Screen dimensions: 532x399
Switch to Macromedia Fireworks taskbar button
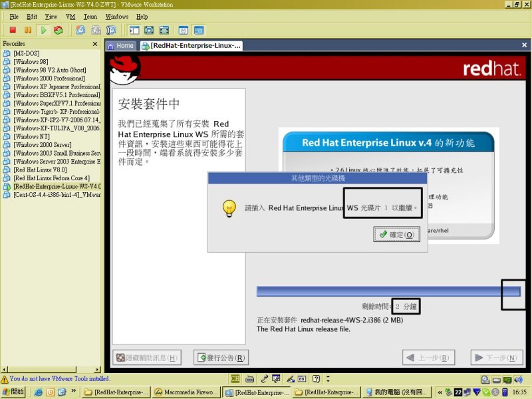click(x=186, y=392)
